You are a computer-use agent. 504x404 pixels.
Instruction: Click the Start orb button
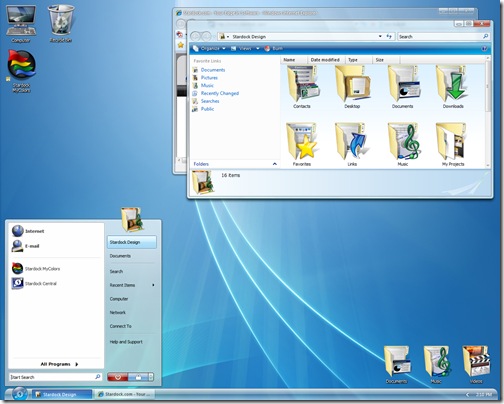(x=19, y=394)
